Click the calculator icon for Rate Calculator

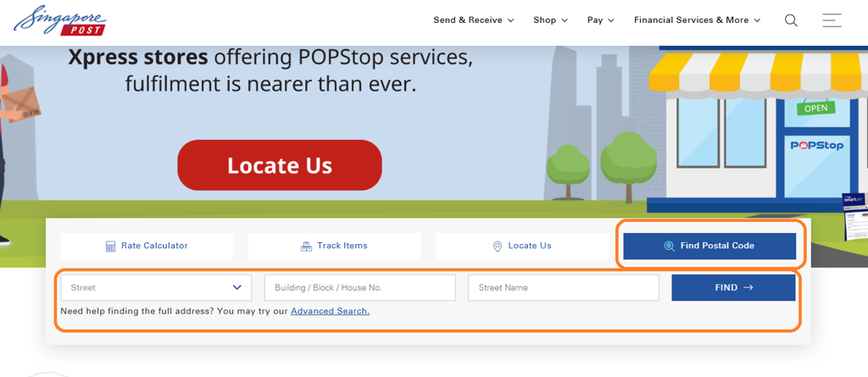pos(110,247)
